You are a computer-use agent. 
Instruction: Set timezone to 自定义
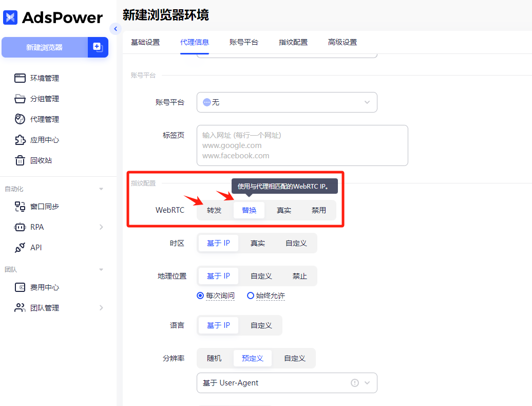click(297, 243)
